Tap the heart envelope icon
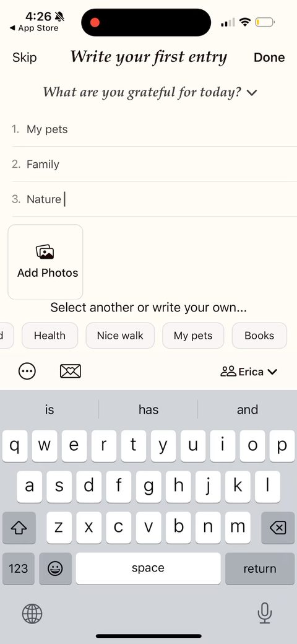 click(70, 372)
